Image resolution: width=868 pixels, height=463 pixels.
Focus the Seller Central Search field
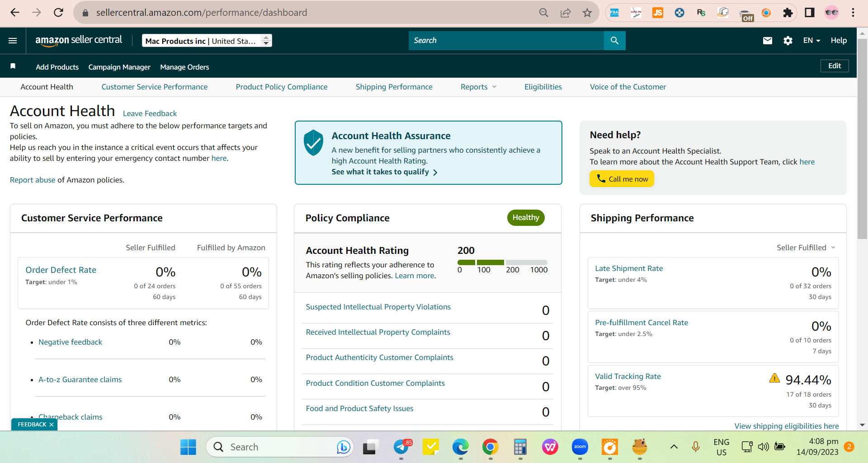point(506,41)
